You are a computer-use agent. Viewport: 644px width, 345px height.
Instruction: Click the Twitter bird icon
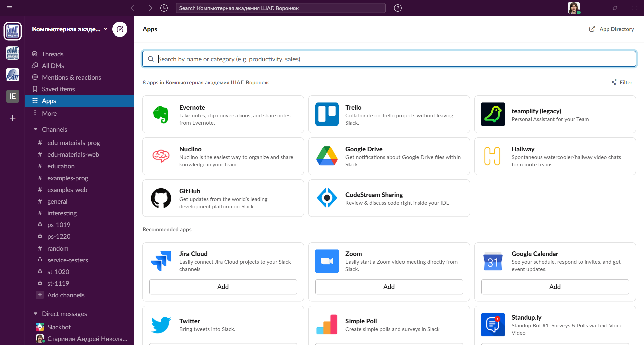point(161,325)
